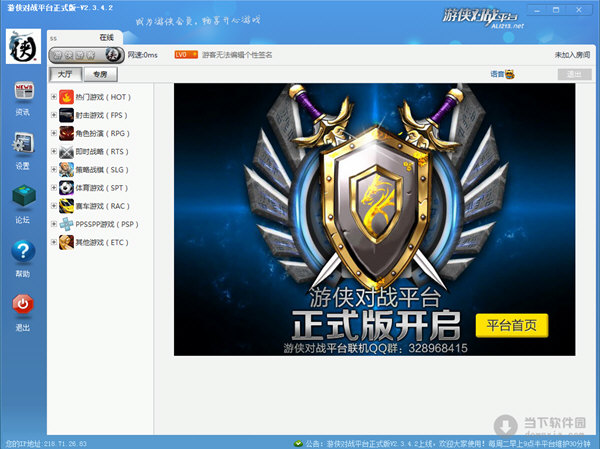Screen dimensions: 600x449
Task: Select 其他游戏 (ETC) tree item
Action: (102, 242)
